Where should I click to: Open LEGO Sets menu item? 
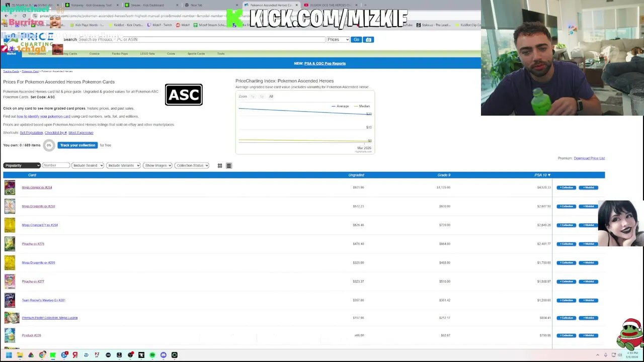pyautogui.click(x=147, y=54)
